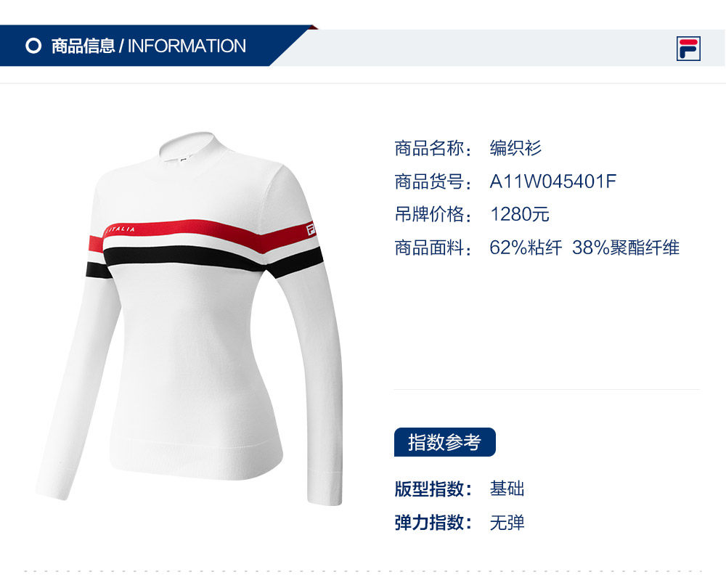Image resolution: width=726 pixels, height=588 pixels.
Task: Click the FILA logo in the header
Action: tap(688, 49)
